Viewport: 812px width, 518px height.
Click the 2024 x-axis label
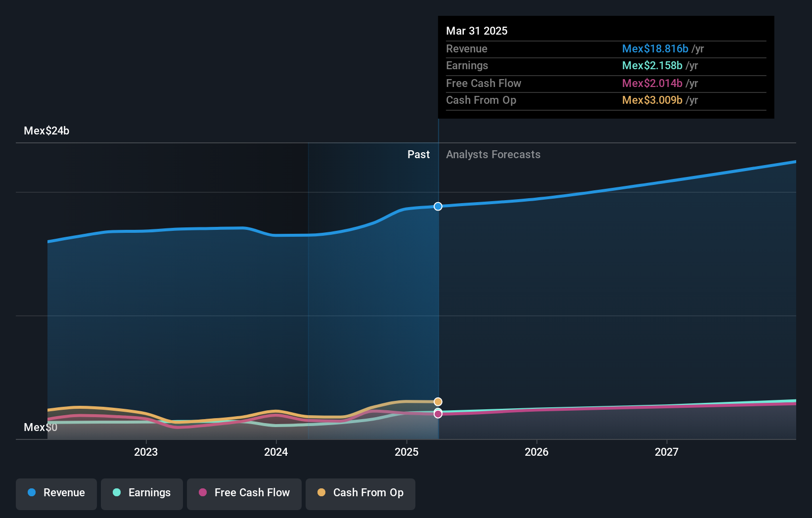(276, 452)
